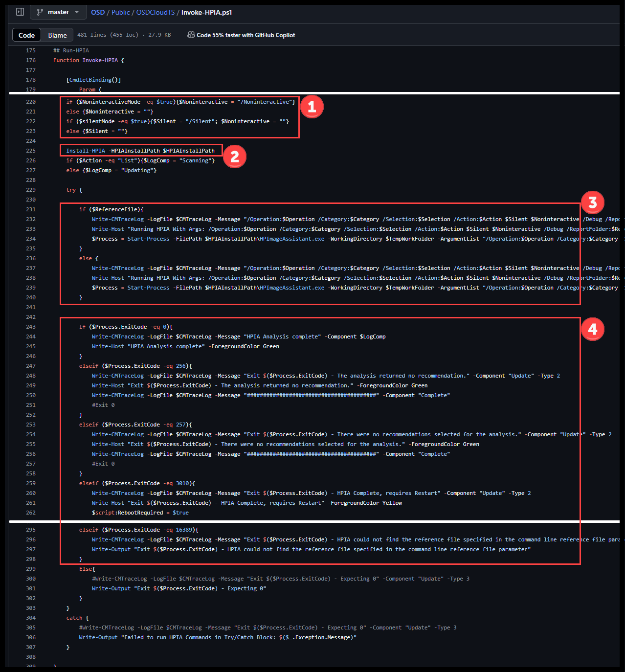Open the OSD repository link
625x672 pixels.
coord(98,12)
